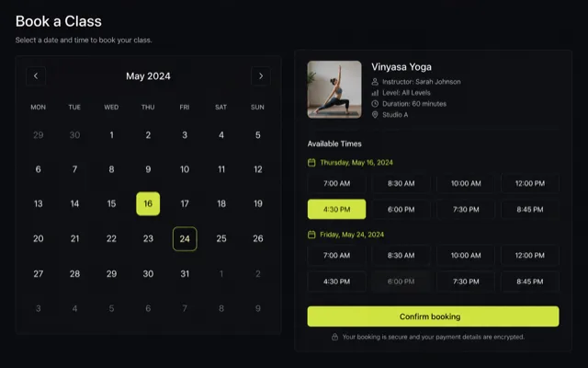
Task: Click the lock icon beside secure booking note
Action: [334, 337]
